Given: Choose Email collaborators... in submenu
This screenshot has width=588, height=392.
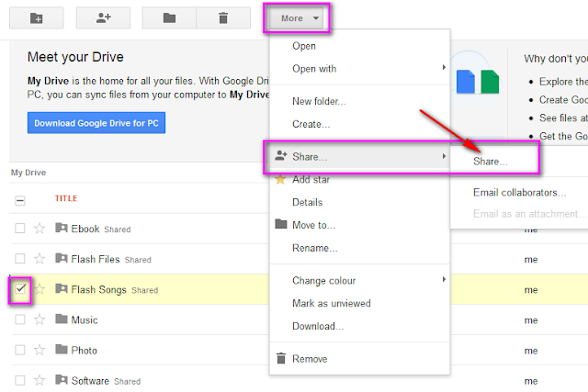Looking at the screenshot, I should (x=519, y=193).
